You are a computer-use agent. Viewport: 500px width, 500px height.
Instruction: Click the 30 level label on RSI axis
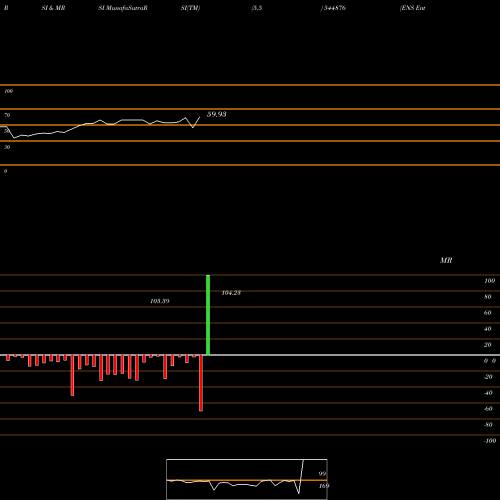(7, 147)
